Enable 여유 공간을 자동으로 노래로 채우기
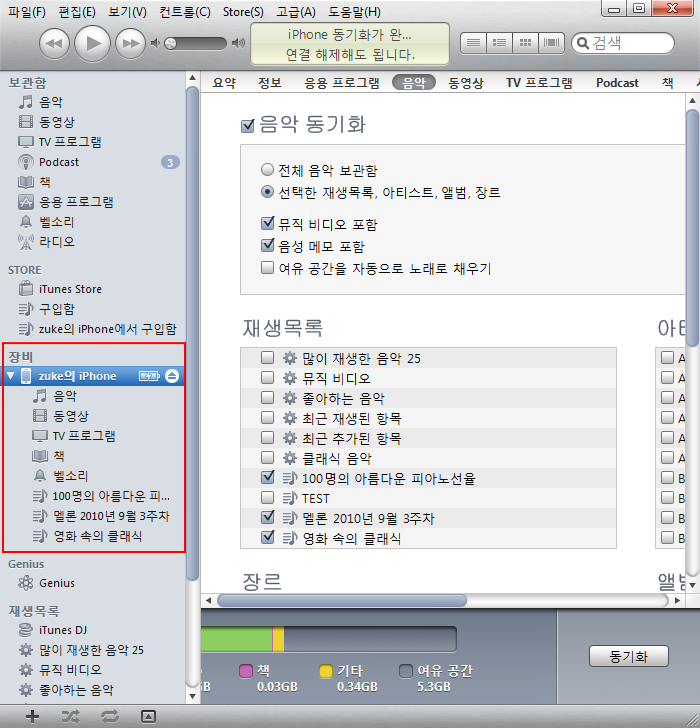Viewport: 700px width, 728px height. (267, 267)
